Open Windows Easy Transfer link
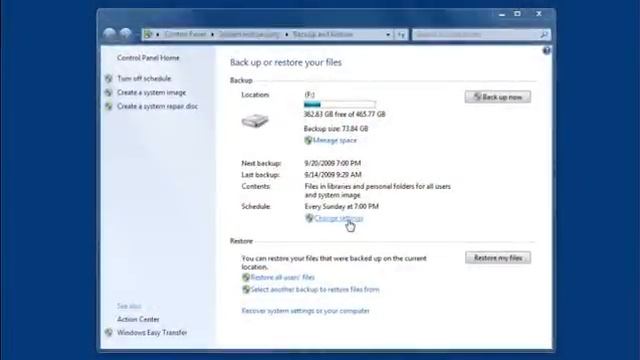The height and width of the screenshot is (360, 640). tap(152, 333)
